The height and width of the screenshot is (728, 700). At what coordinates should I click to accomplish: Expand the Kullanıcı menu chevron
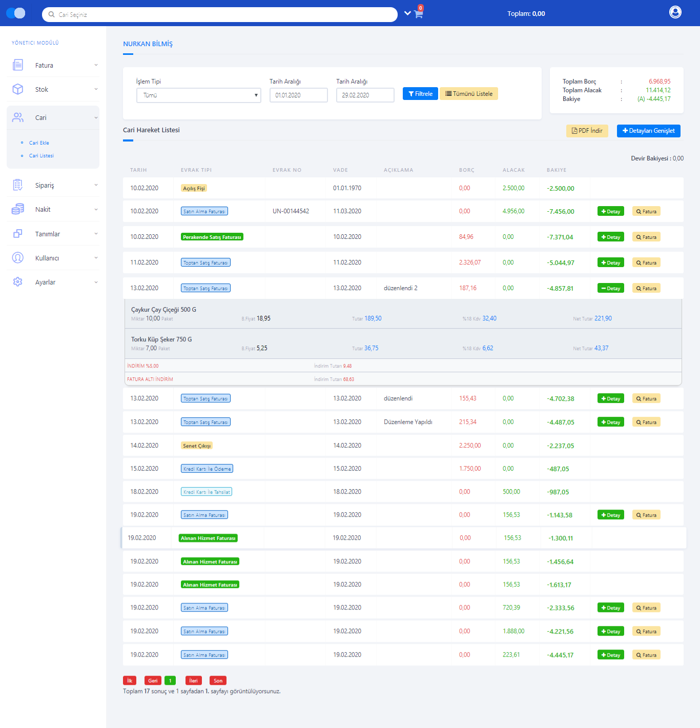click(96, 258)
